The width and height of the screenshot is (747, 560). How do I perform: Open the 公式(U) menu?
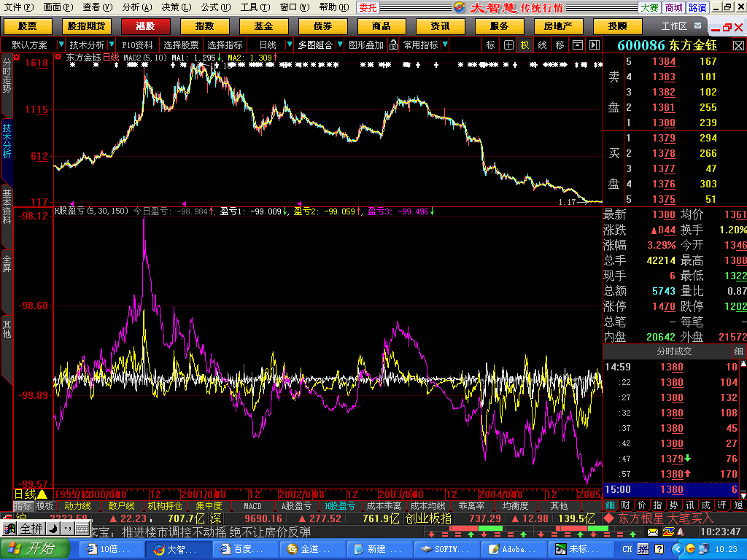215,7
